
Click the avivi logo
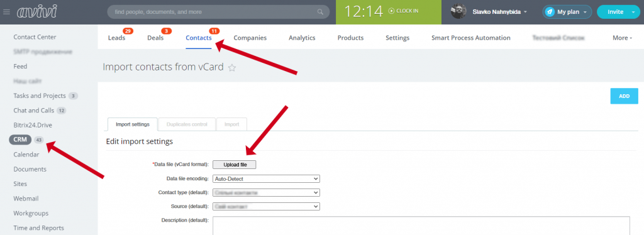tap(37, 12)
